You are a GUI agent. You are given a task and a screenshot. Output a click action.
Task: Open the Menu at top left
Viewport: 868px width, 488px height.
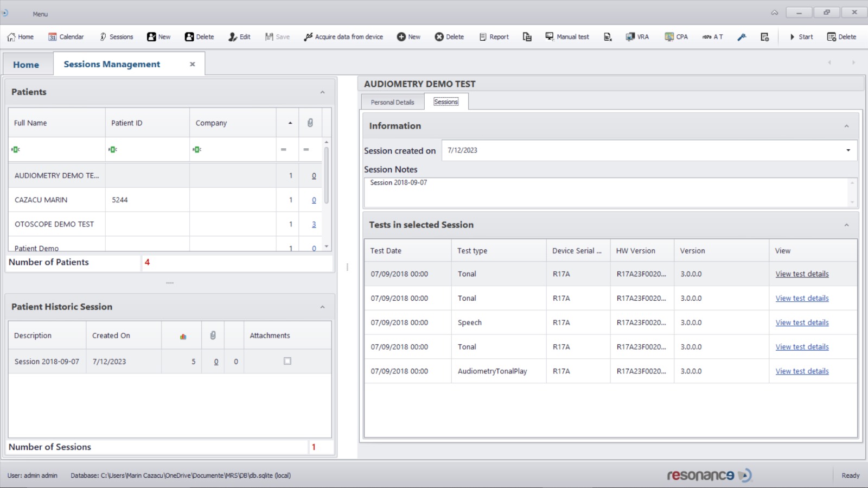[x=40, y=14]
